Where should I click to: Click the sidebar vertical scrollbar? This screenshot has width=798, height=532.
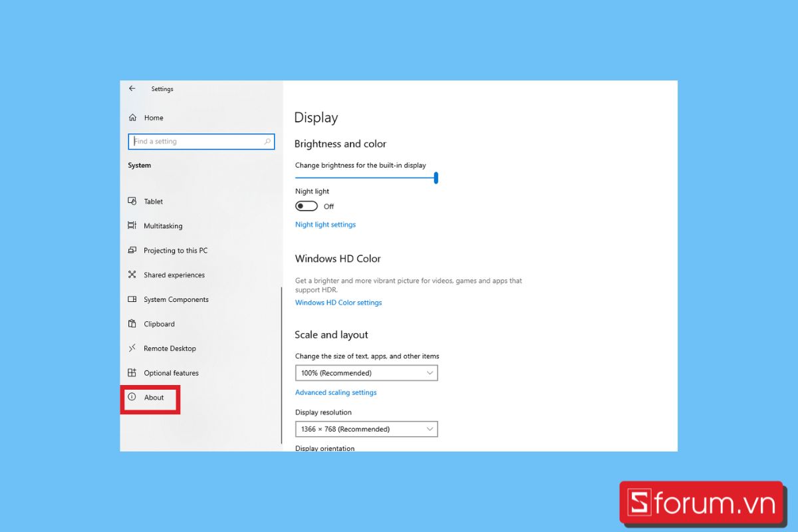click(x=281, y=365)
